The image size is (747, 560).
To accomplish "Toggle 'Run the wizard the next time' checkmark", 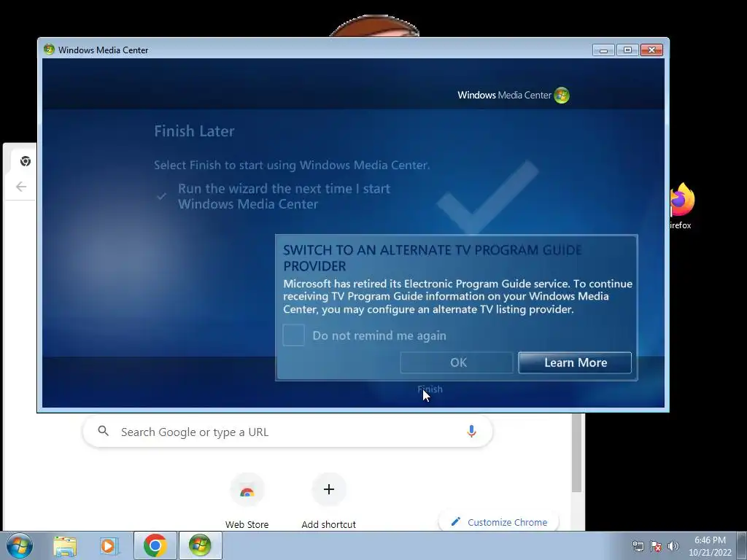I will tap(161, 196).
